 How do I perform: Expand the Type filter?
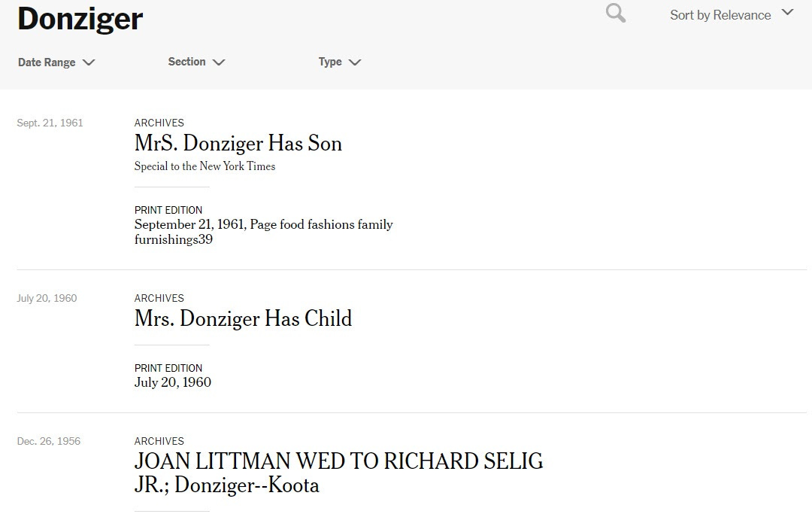[x=339, y=62]
